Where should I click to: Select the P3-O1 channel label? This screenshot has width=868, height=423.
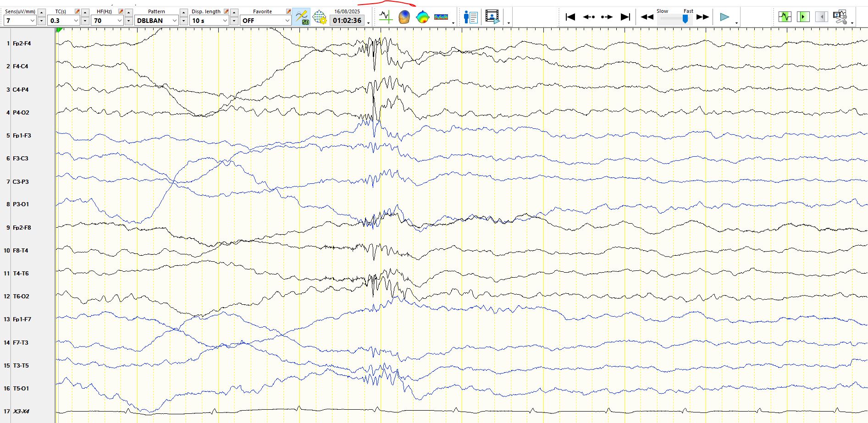[x=21, y=204]
